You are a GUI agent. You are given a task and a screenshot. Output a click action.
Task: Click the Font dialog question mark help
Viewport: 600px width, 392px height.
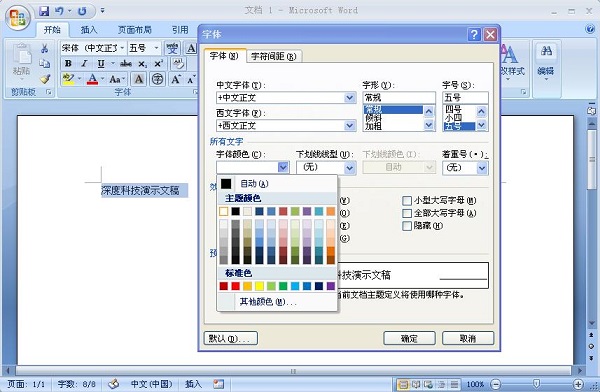(474, 34)
